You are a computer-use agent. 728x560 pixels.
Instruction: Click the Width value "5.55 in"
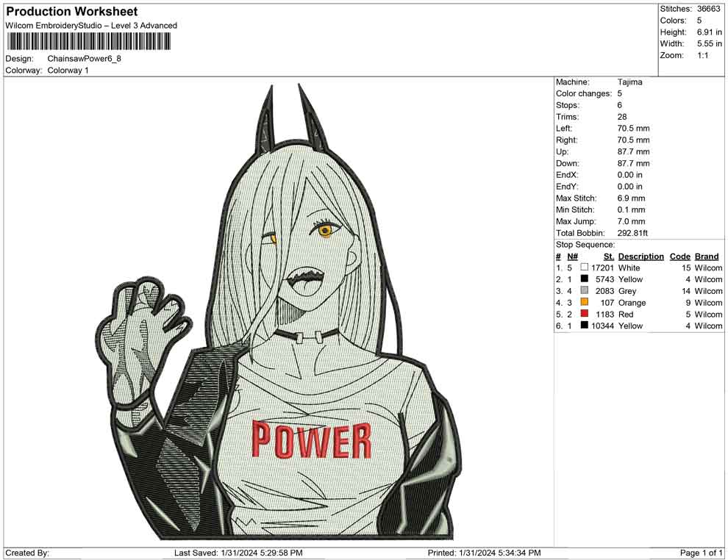[x=709, y=43]
